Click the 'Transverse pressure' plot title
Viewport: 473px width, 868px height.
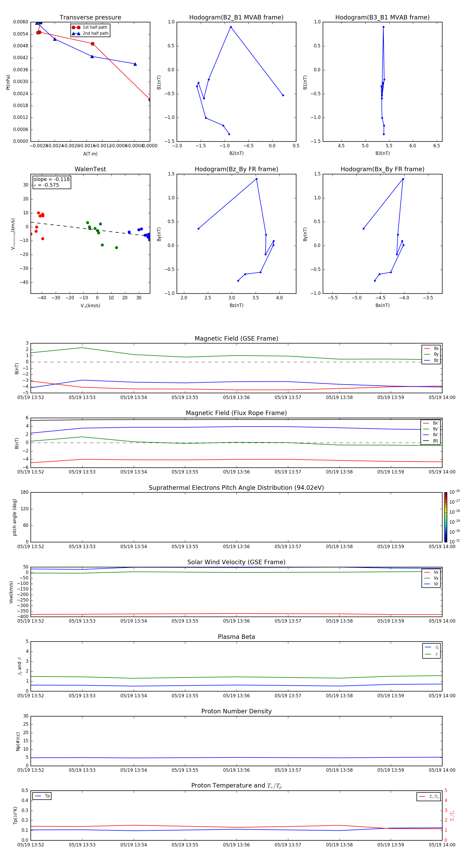point(90,18)
